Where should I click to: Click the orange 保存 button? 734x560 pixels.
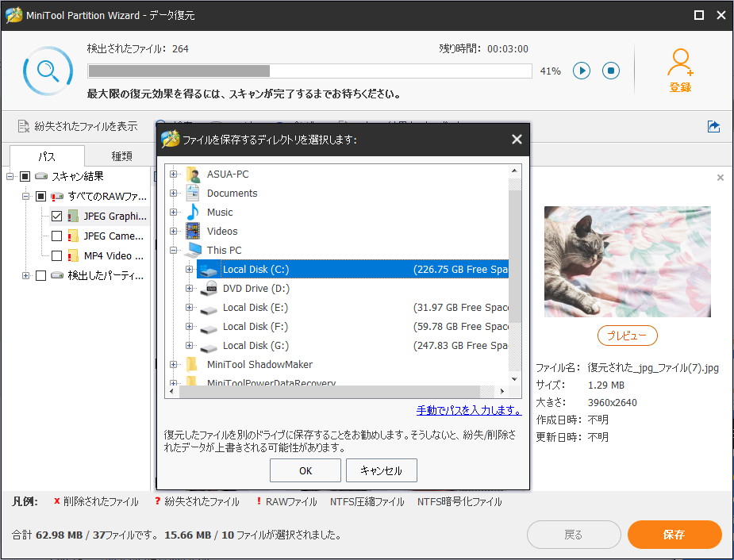point(674,535)
